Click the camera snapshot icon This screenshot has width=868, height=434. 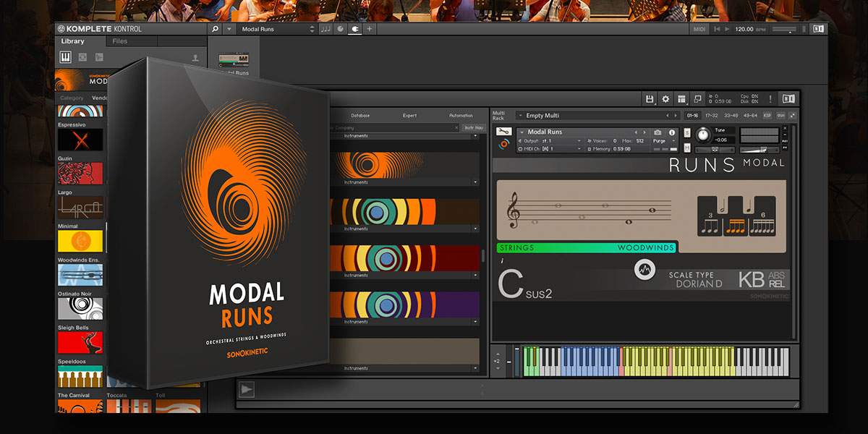coord(658,132)
